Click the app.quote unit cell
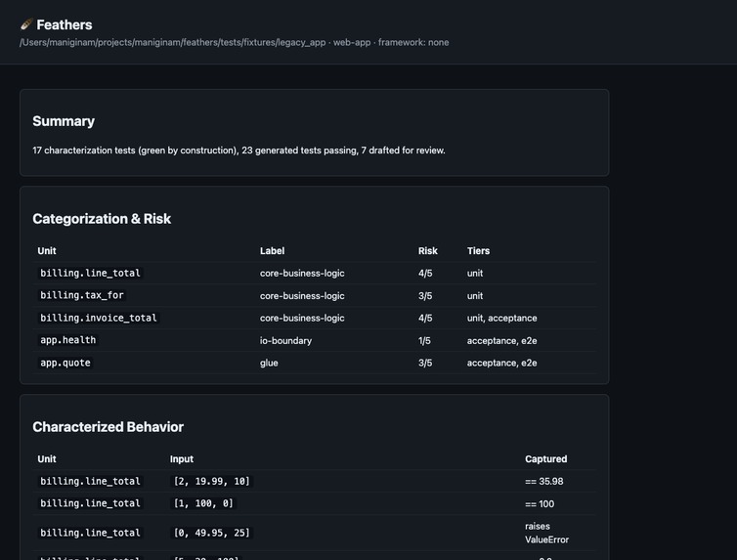 (x=65, y=363)
